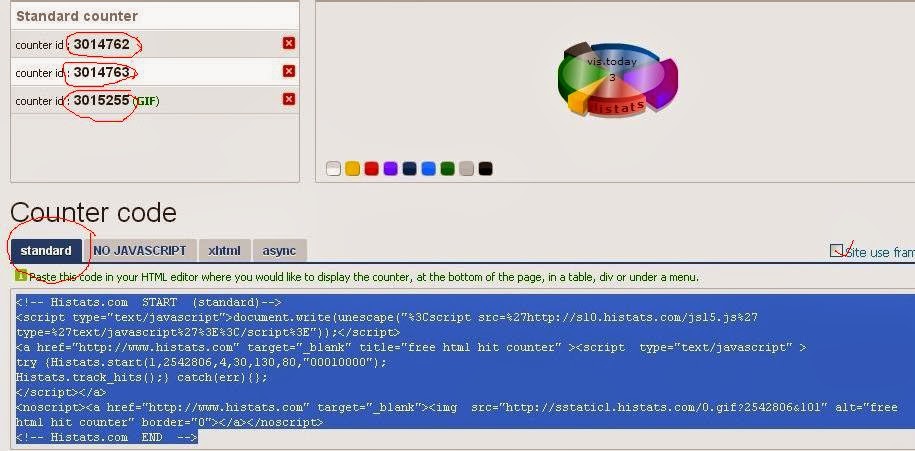The width and height of the screenshot is (915, 451).
Task: Select the yellow color swatch
Action: point(352,169)
